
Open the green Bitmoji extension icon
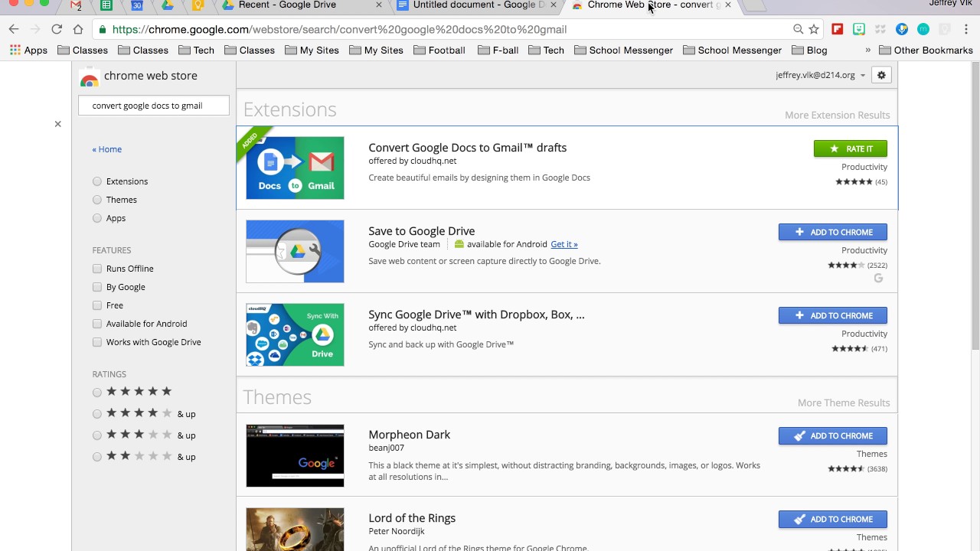click(x=859, y=29)
